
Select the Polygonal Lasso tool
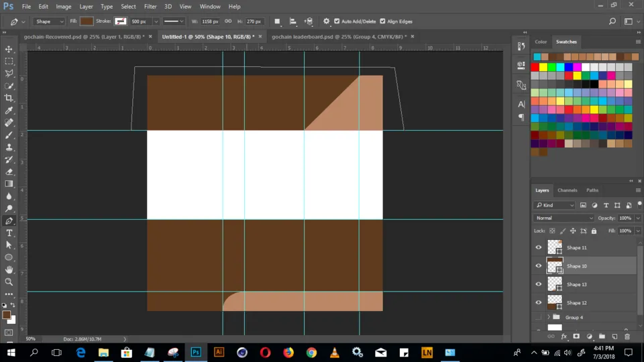(9, 74)
